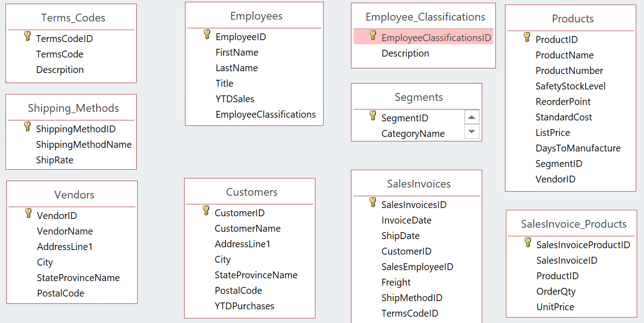Screen dimensions: 644x323
Task: Select the Products table title
Action: [572, 19]
